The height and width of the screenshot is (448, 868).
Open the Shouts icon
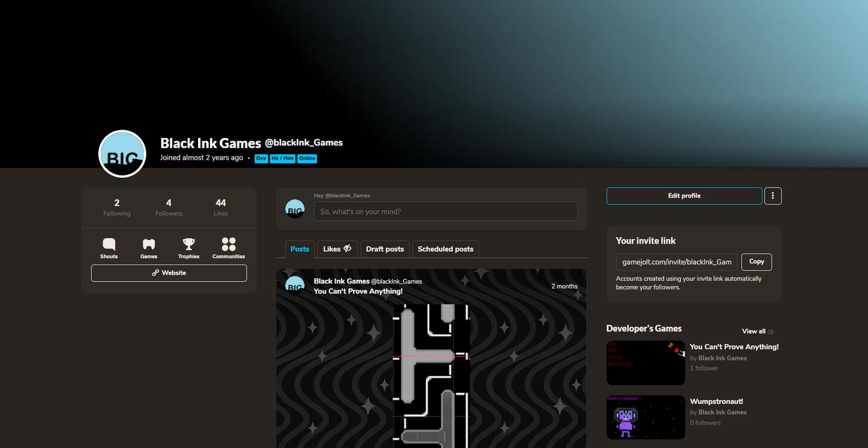(x=109, y=245)
